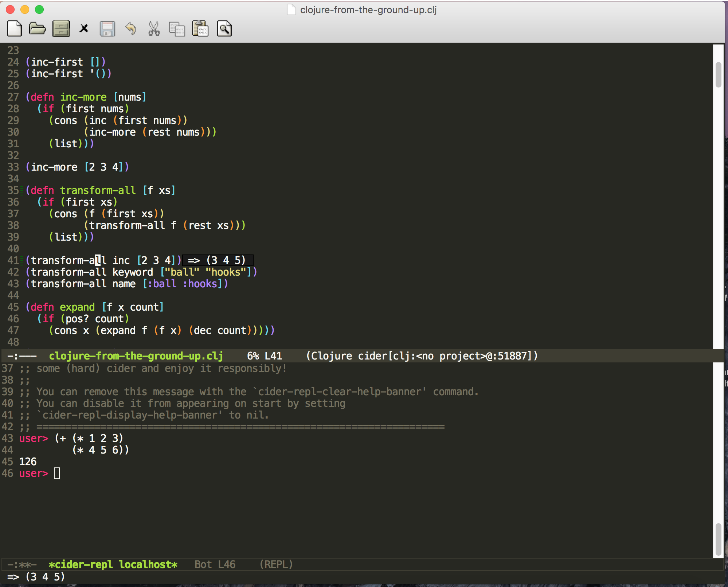Save buffer with floppy disk icon
The image size is (728, 587).
(107, 29)
